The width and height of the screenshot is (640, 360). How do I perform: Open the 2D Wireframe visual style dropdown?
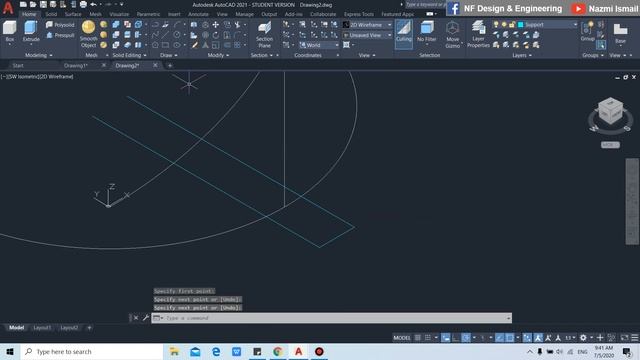367,25
